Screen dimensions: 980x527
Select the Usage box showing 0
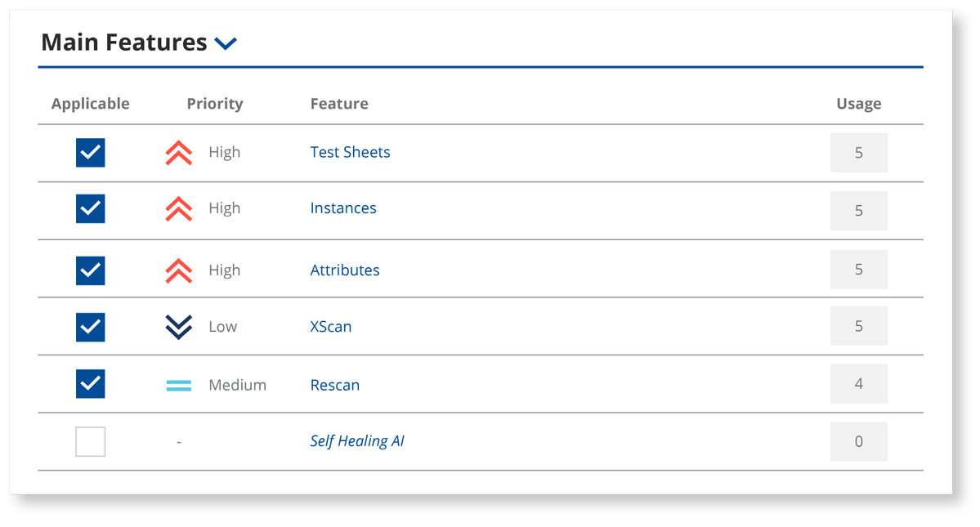[858, 441]
